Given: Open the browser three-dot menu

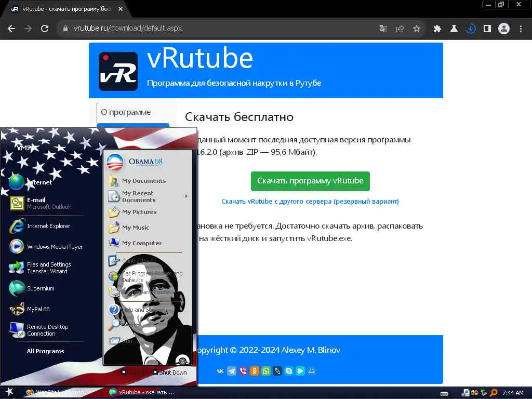Looking at the screenshot, I should [x=521, y=29].
